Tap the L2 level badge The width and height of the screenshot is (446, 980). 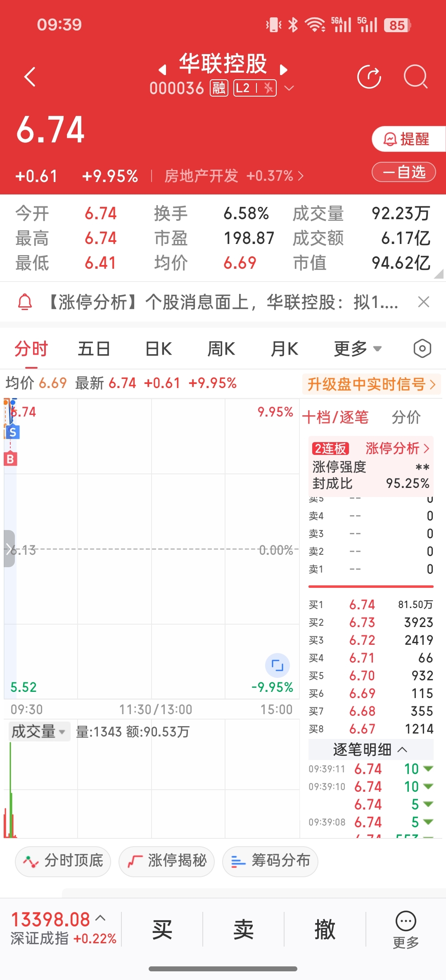point(255,88)
